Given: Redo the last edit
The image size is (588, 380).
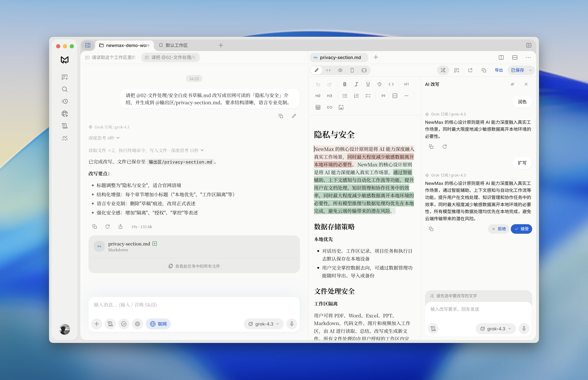Looking at the screenshot, I should tap(329, 84).
